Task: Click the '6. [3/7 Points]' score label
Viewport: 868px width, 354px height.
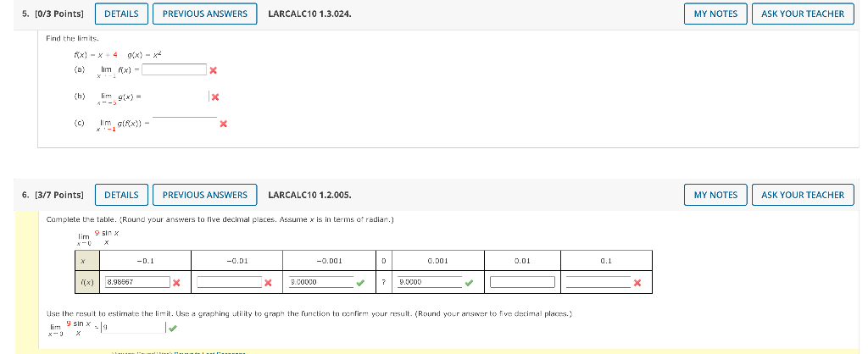Action: coord(53,195)
